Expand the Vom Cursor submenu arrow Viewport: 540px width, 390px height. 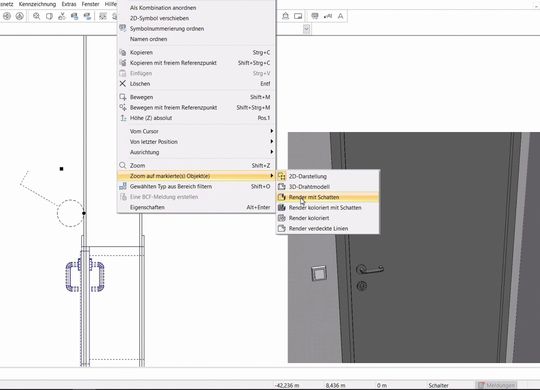point(272,131)
